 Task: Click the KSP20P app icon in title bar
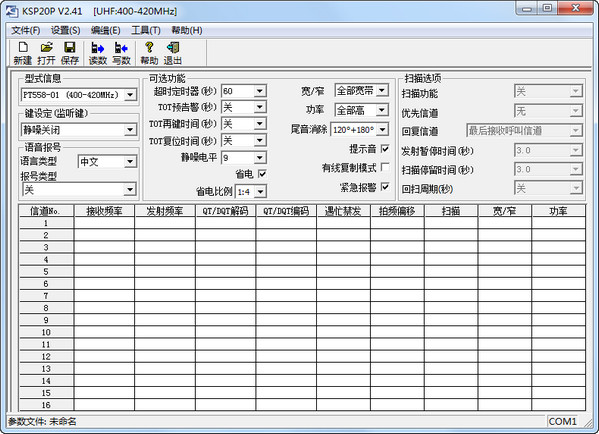[x=11, y=11]
